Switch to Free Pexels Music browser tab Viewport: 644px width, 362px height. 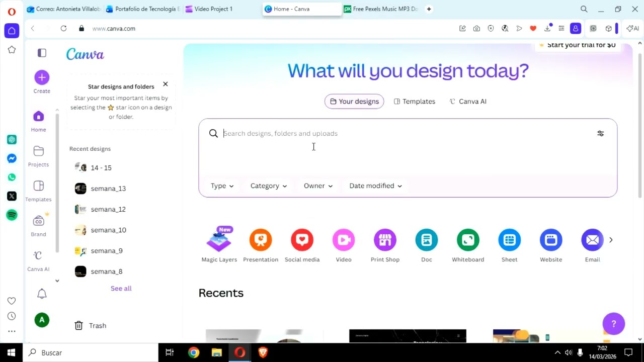[x=381, y=9]
